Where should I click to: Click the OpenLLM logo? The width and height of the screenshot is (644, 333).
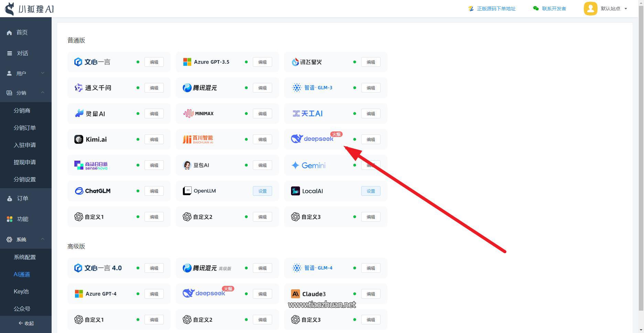[199, 191]
